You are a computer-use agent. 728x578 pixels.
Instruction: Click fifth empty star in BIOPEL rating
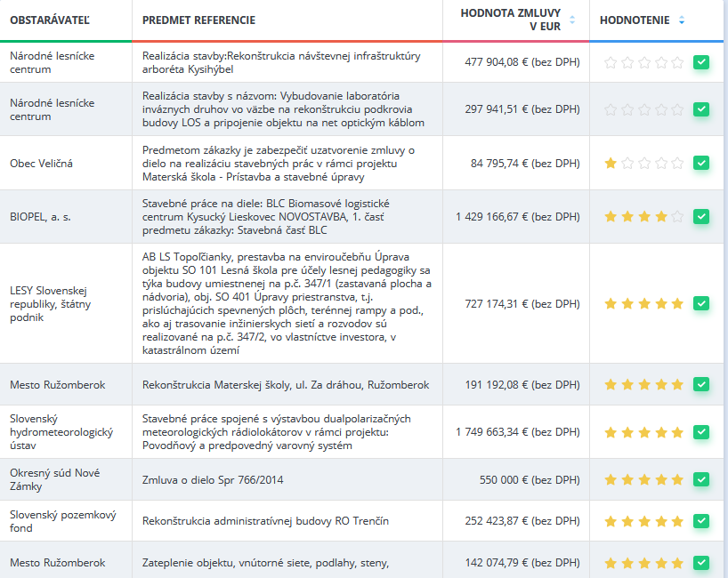pyautogui.click(x=677, y=217)
